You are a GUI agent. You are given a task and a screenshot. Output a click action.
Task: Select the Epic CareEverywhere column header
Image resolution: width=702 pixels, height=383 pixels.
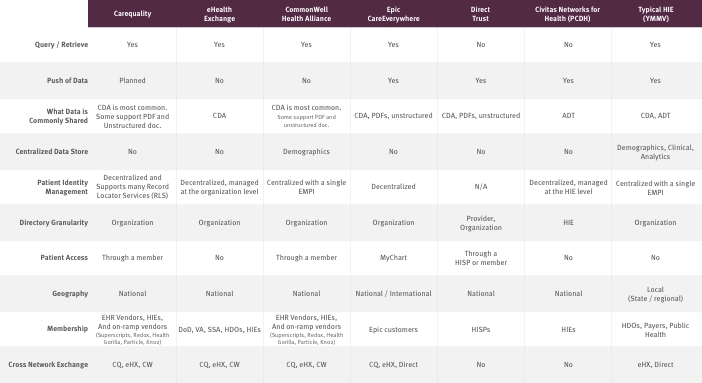[x=393, y=14]
